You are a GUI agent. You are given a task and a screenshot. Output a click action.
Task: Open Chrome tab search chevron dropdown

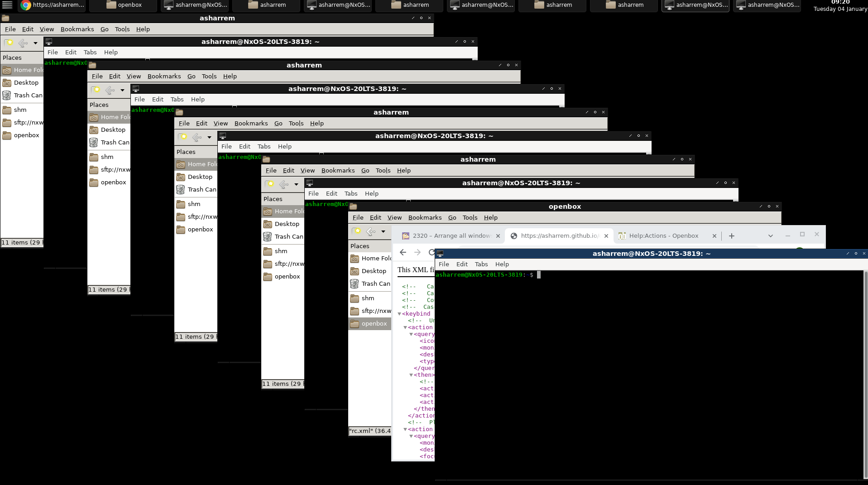point(770,235)
